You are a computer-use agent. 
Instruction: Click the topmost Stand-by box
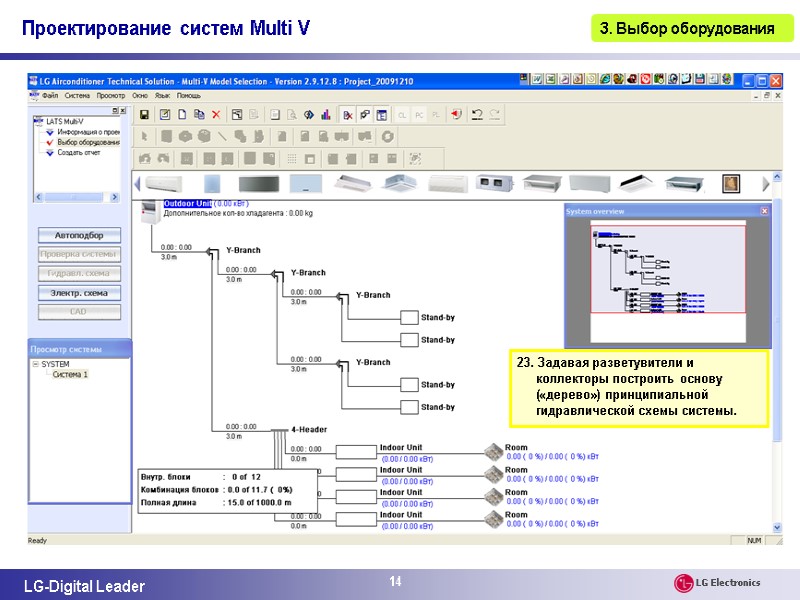pyautogui.click(x=409, y=317)
